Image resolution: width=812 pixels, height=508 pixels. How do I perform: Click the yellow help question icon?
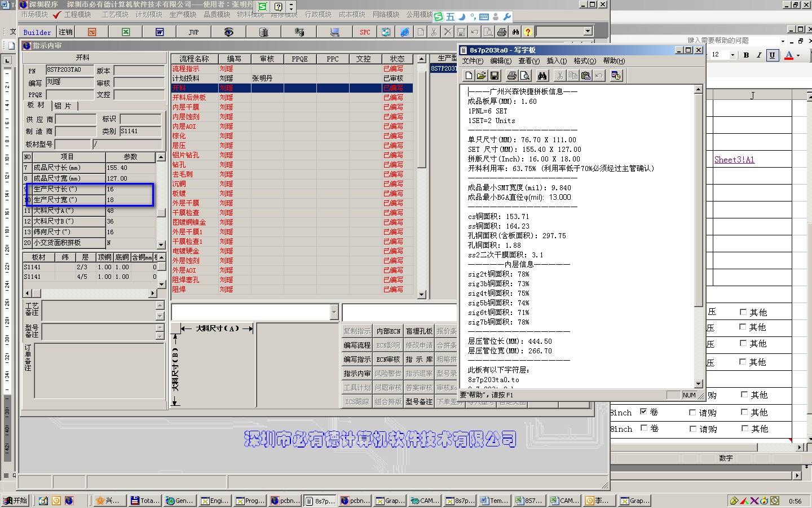click(528, 32)
